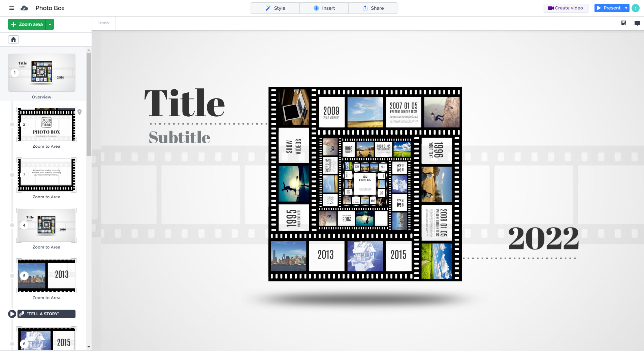Click the plus icon on Zoom area button

pos(13,24)
